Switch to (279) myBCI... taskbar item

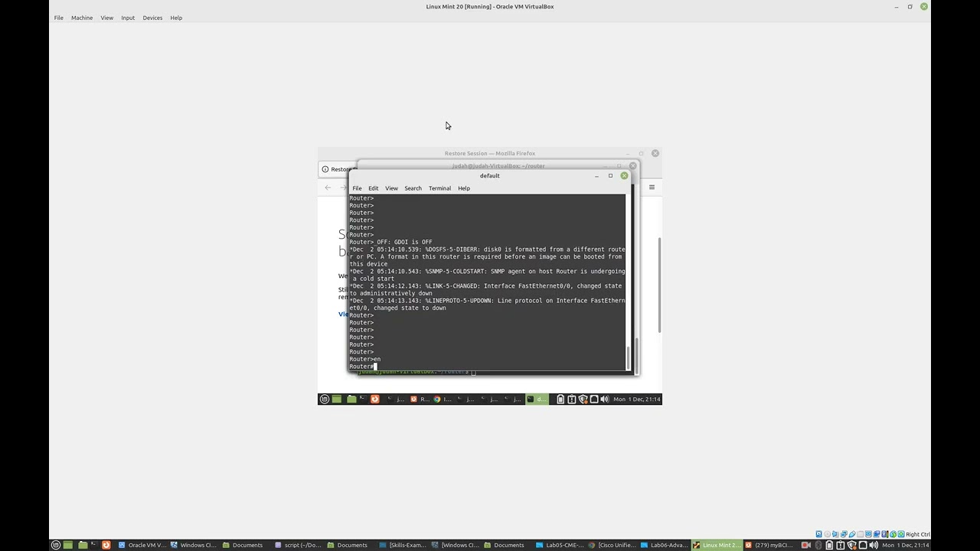point(768,545)
